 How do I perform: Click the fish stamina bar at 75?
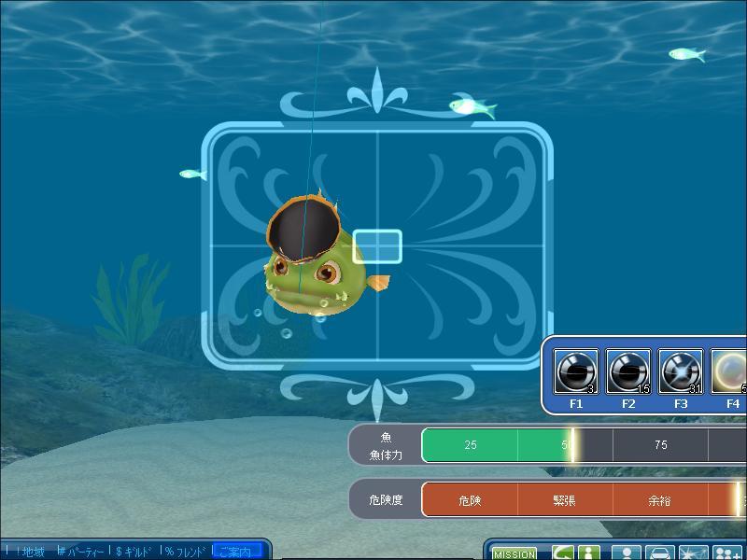coord(660,445)
